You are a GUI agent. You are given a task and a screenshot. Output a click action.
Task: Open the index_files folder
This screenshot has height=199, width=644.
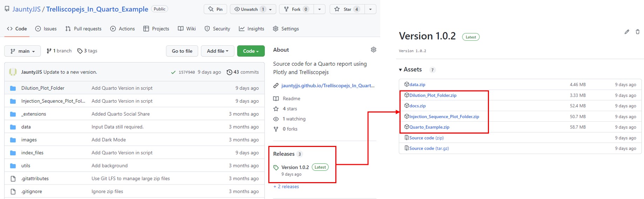pos(32,153)
